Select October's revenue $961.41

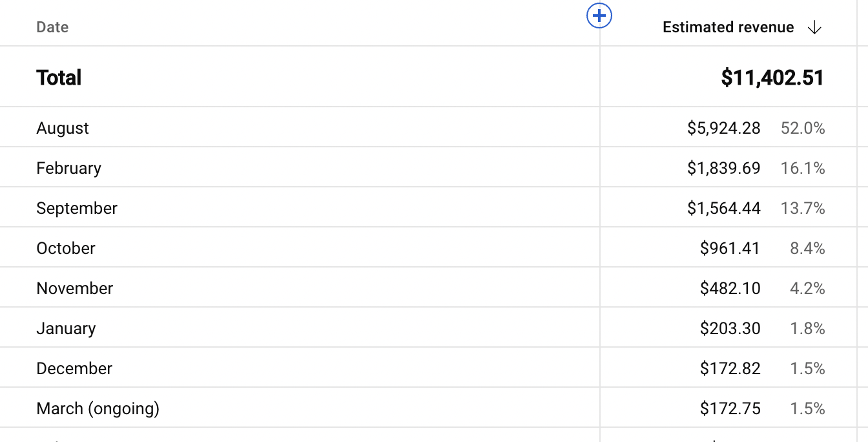point(730,248)
